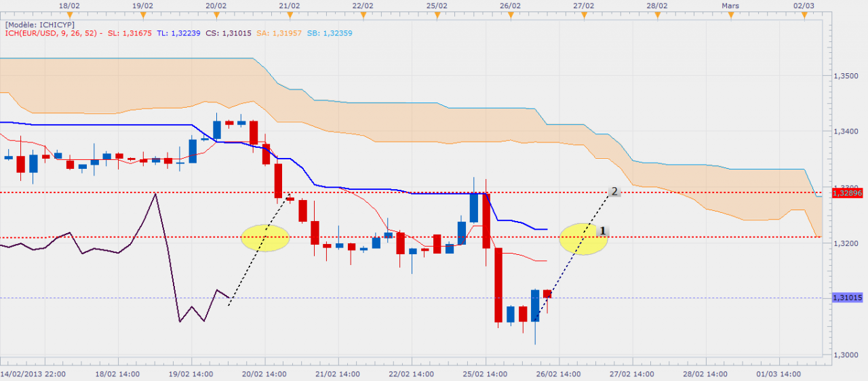Click the 25/02 14:00 bottom axis label
The height and width of the screenshot is (381, 868).
pos(486,374)
